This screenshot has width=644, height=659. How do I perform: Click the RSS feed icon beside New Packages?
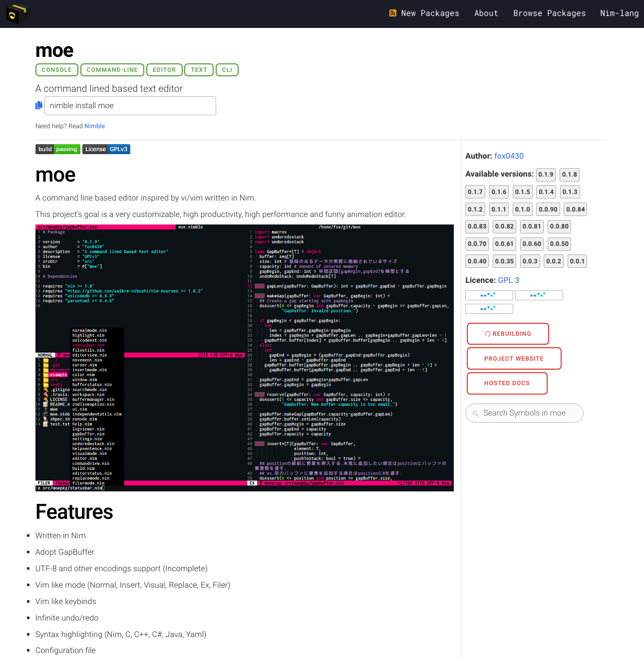393,13
